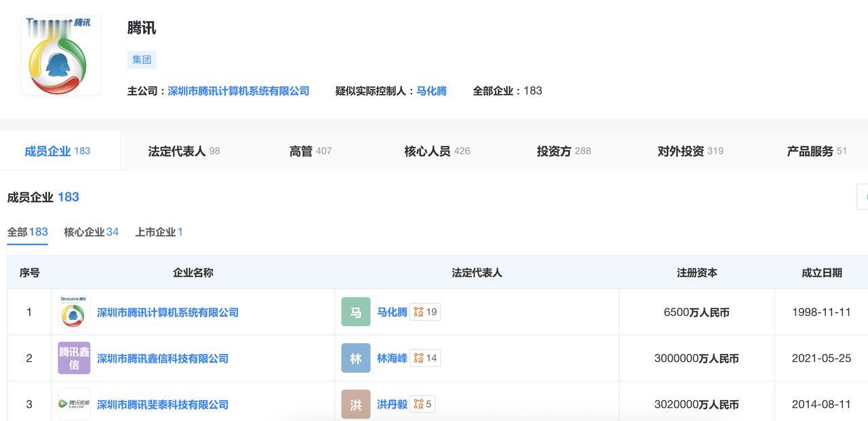Click the 序号 column header
The image size is (868, 421).
29,273
